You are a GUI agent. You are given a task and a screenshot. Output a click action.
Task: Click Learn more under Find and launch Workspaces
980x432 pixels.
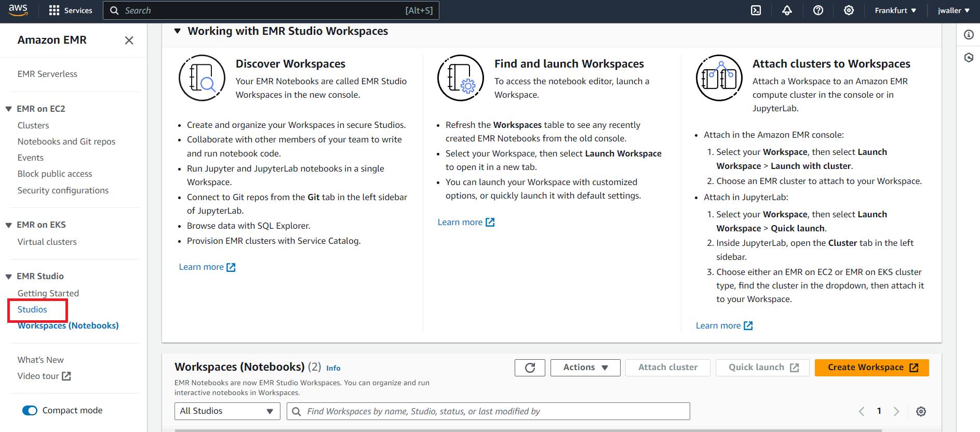(466, 222)
